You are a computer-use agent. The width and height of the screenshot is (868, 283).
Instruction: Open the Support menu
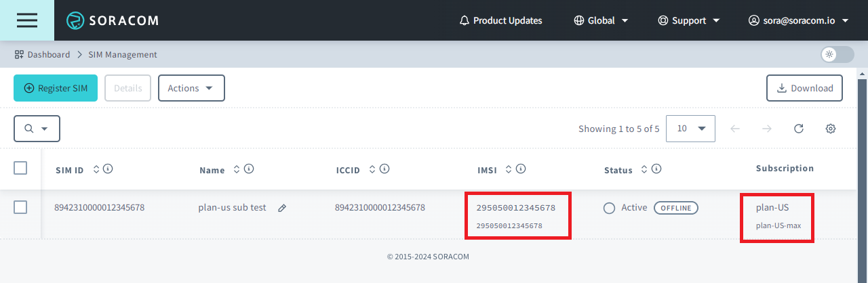pos(689,20)
